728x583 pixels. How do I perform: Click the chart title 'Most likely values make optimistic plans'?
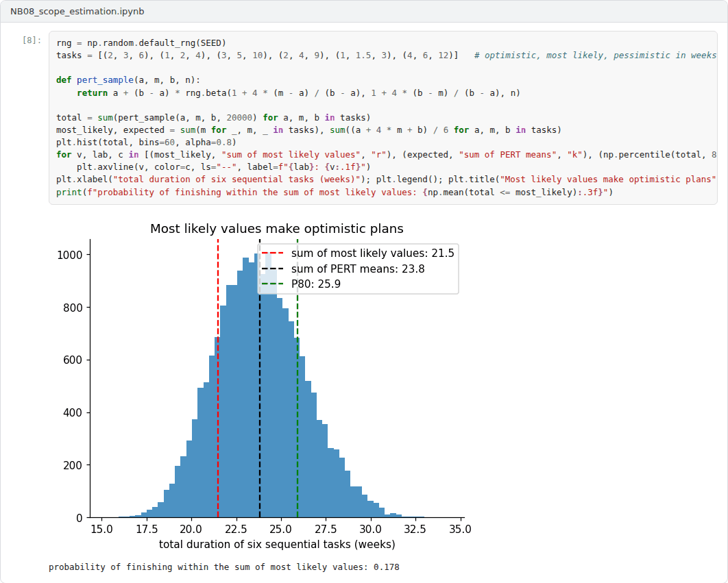[x=277, y=229]
